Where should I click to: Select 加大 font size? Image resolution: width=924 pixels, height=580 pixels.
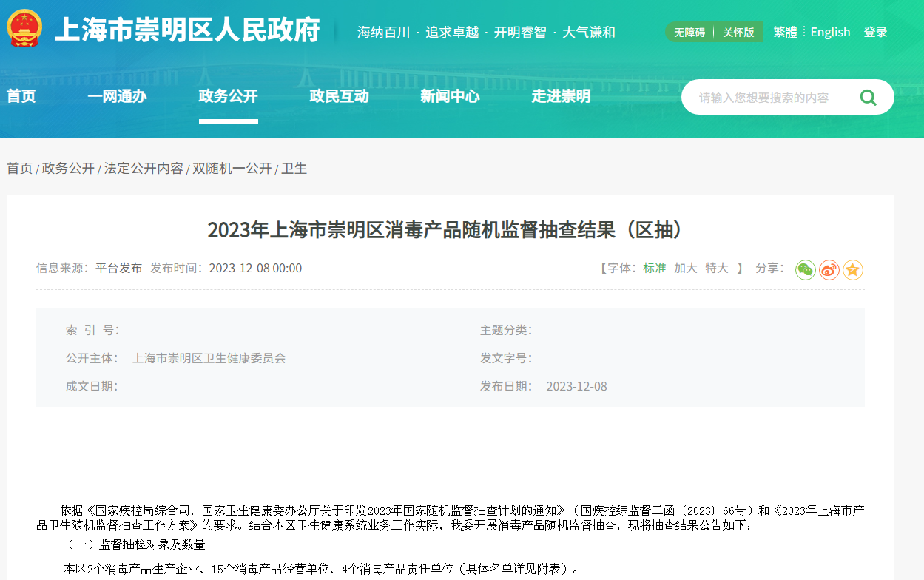(685, 268)
